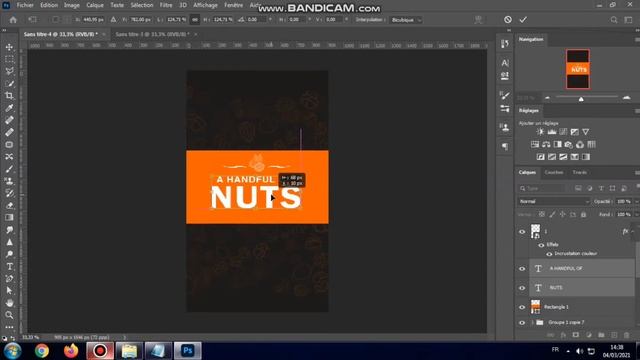Select the NUTS layer name
Screen dimensions: 640x360
[x=556, y=288]
